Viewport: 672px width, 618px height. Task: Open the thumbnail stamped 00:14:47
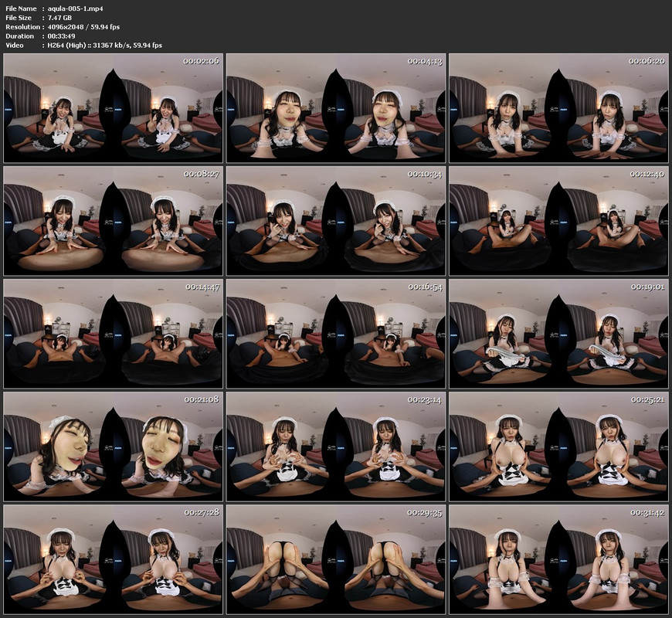(113, 334)
